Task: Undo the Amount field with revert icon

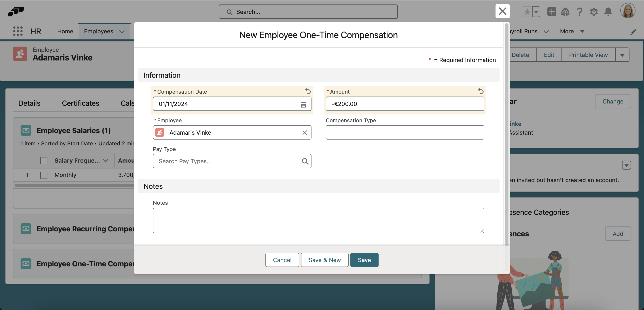Action: [x=481, y=91]
